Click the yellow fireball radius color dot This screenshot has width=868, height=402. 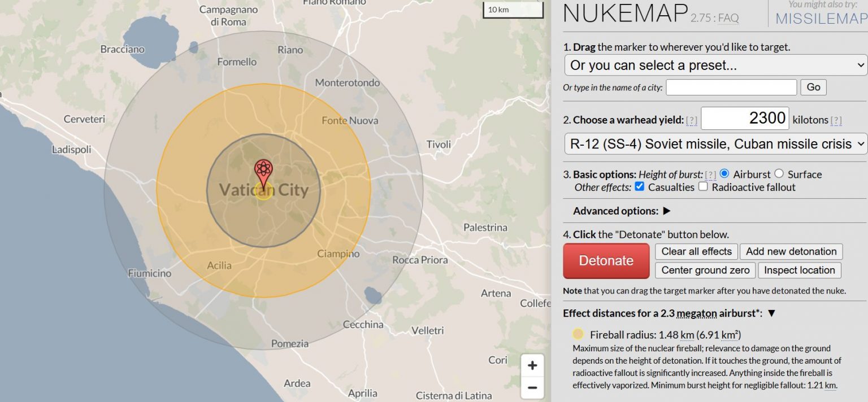pyautogui.click(x=578, y=334)
